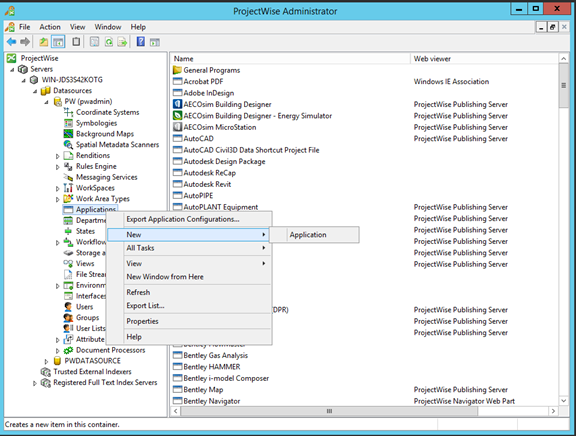Click the Energy Simulator green app icon
The image size is (576, 436).
point(177,116)
